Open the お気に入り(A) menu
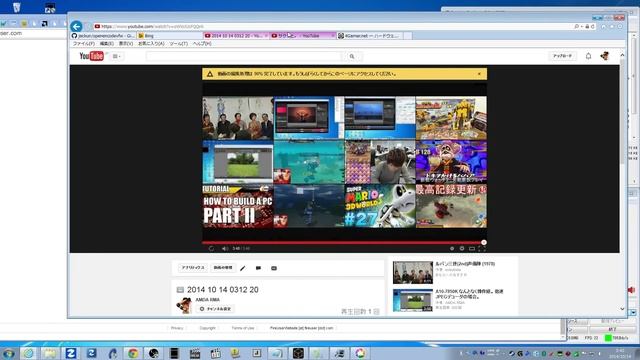Screen dimensions: 640x360 (x=151, y=44)
